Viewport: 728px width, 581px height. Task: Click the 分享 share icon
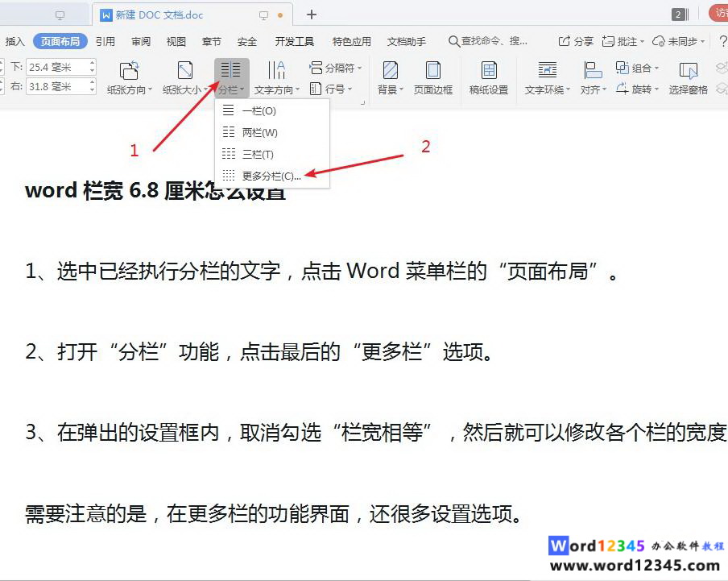[564, 41]
